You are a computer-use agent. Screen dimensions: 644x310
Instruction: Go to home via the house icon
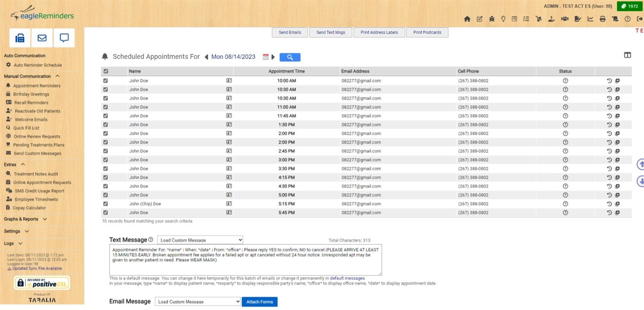point(467,19)
